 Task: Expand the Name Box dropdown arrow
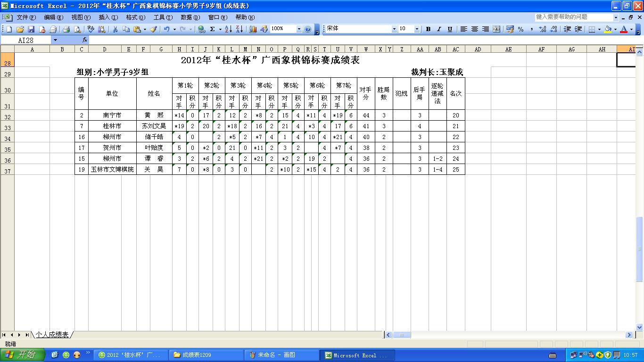point(55,41)
